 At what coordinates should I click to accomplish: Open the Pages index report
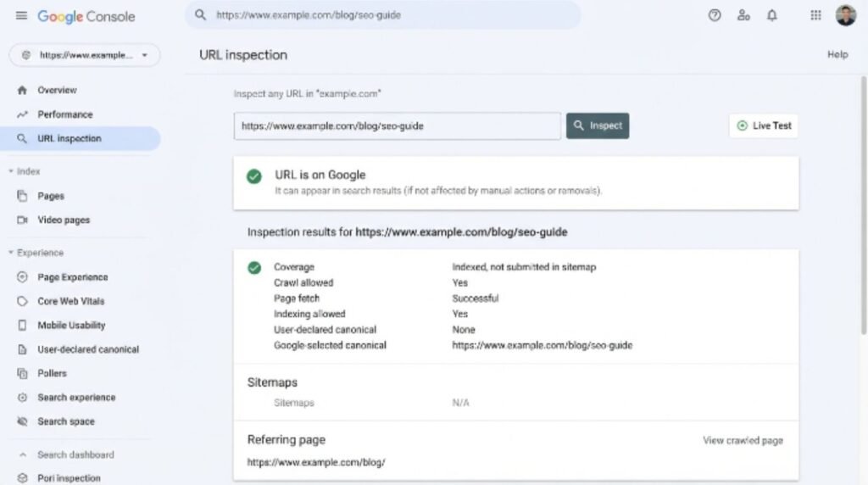tap(51, 196)
